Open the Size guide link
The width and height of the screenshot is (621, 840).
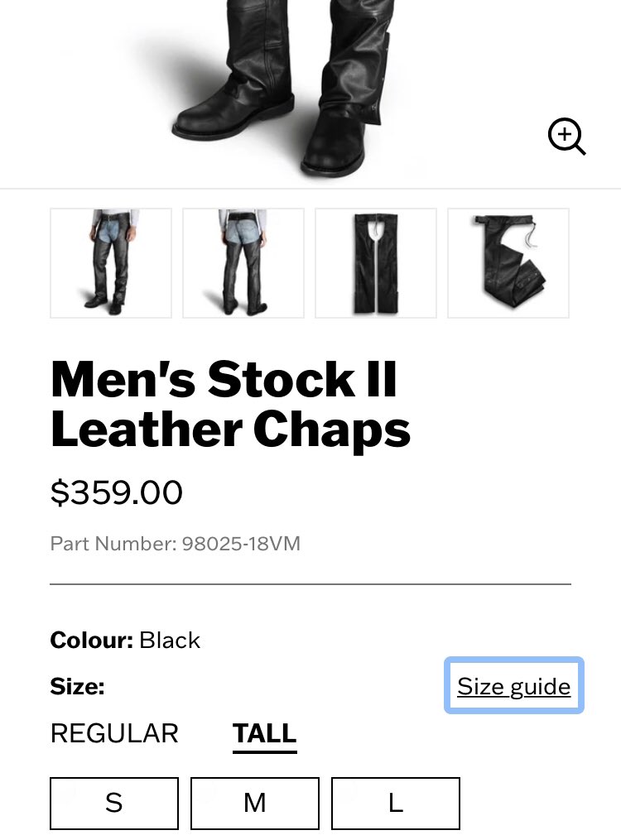tap(514, 686)
